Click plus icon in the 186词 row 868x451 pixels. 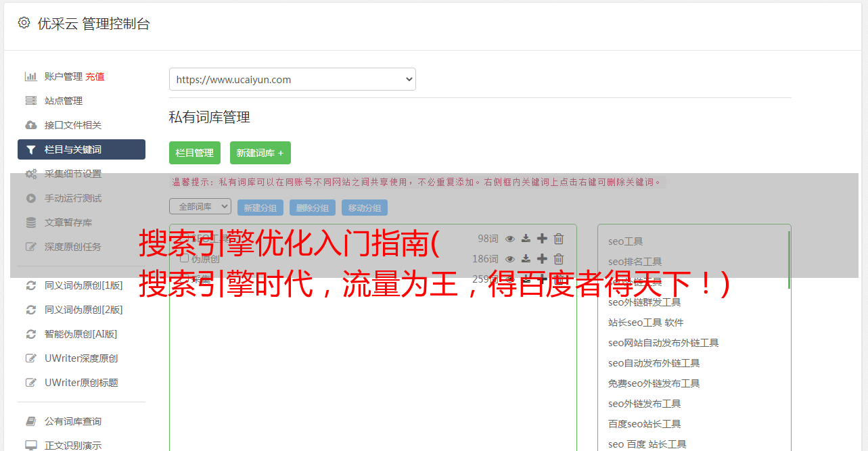pyautogui.click(x=542, y=259)
